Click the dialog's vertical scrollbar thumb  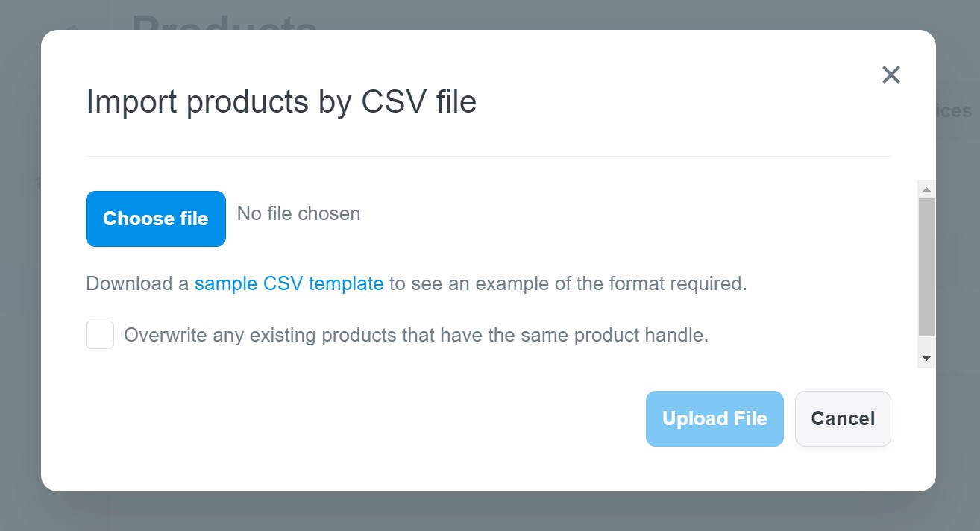(x=926, y=267)
